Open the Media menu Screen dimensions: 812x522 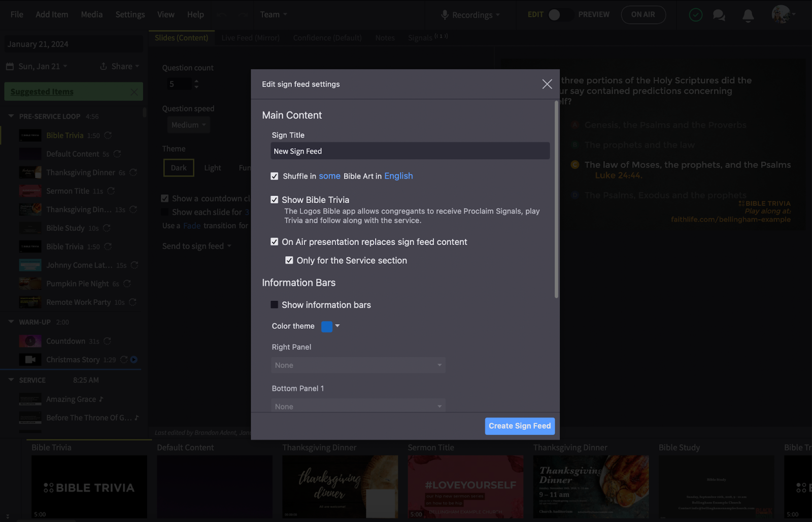point(92,15)
